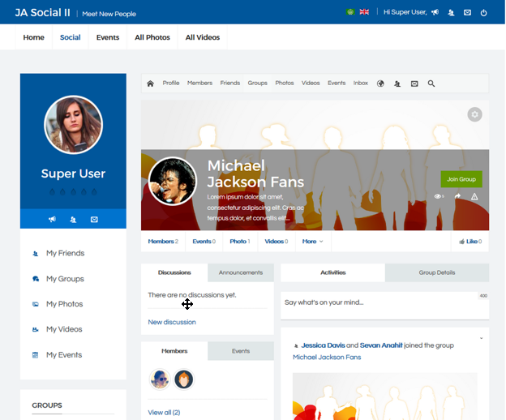Screen dimensions: 506x420
Task: Click the search magnifier icon
Action: coord(431,84)
